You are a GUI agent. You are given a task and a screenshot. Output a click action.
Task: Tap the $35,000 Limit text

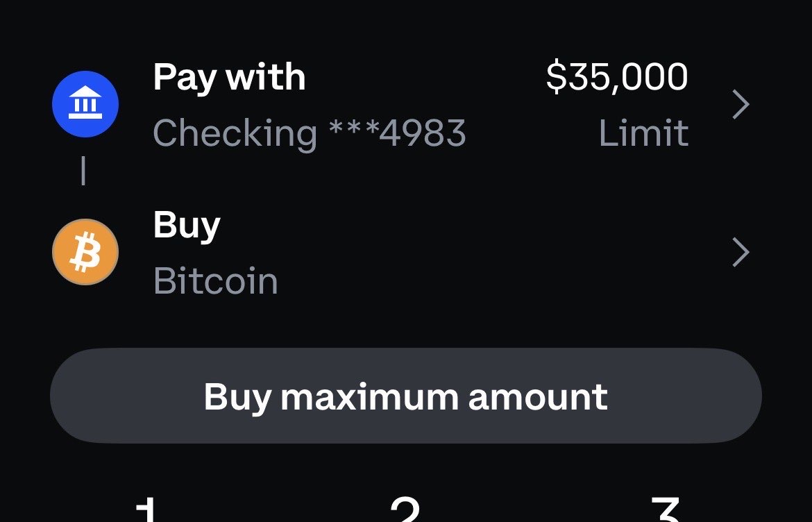[x=618, y=104]
